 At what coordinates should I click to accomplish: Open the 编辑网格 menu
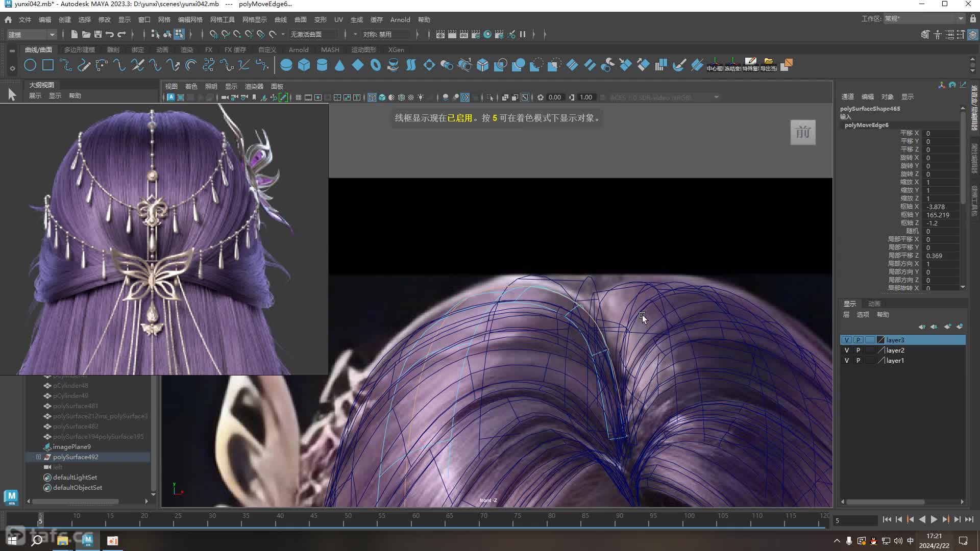190,19
